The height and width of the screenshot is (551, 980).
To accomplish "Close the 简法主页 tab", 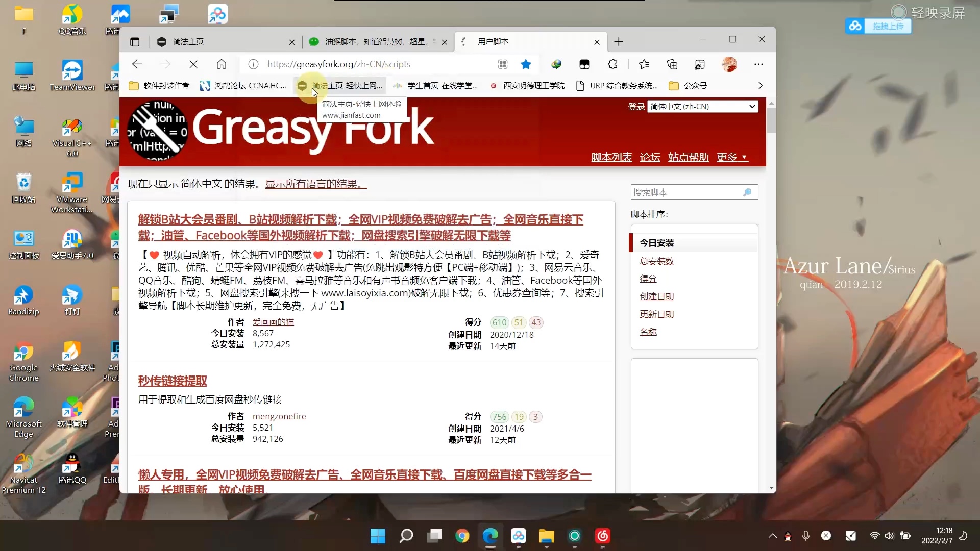I will coord(292,42).
